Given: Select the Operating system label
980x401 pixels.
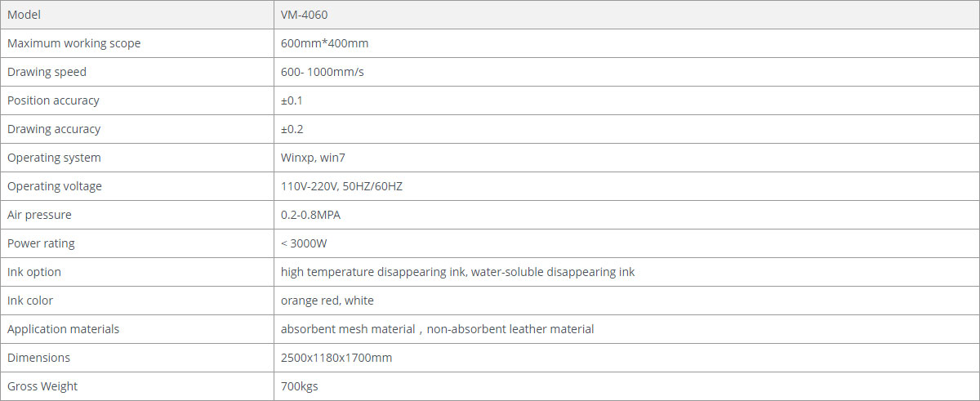Looking at the screenshot, I should pos(54,158).
